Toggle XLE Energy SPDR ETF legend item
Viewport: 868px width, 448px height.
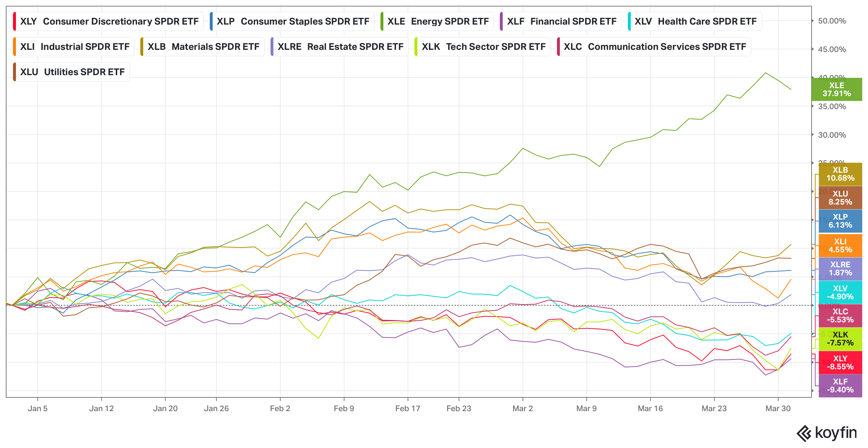[438, 21]
